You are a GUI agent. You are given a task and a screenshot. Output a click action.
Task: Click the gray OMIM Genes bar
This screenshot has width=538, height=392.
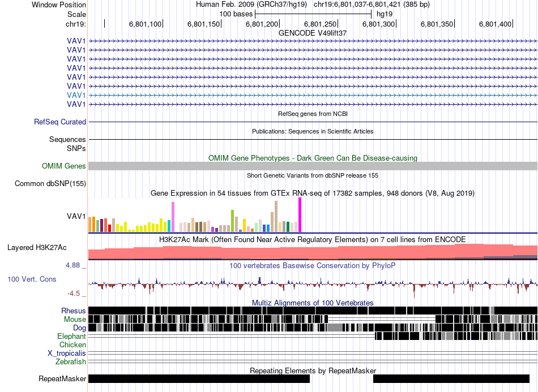313,166
